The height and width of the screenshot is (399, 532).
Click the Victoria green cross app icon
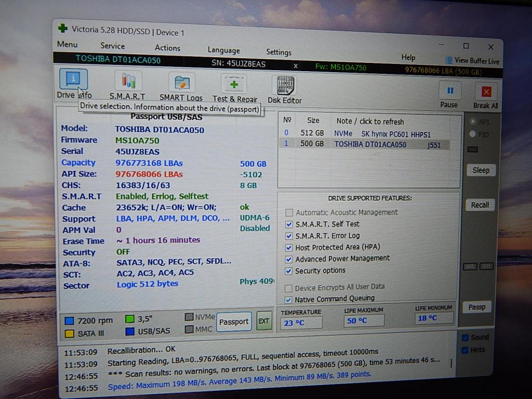63,28
